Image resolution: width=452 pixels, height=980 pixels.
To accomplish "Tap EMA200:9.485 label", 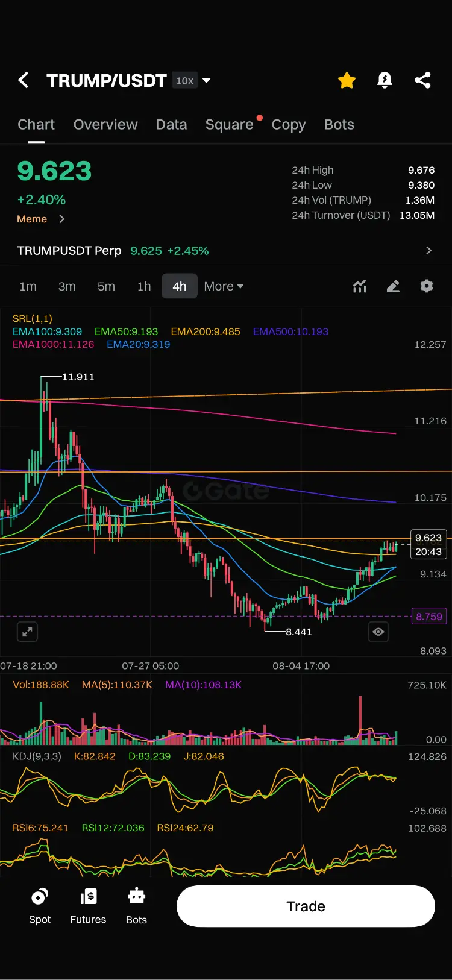I will point(206,331).
